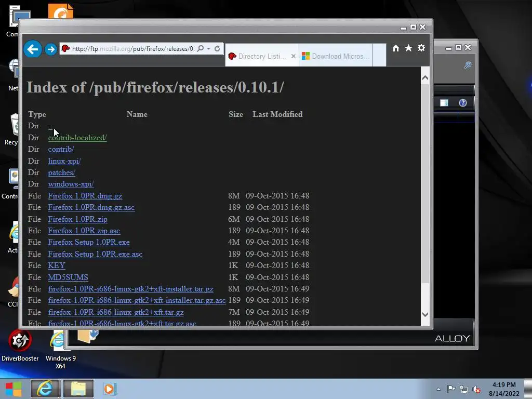Open Firefox 1.0PR.zip.asc link
The image size is (532, 399).
[x=84, y=231]
